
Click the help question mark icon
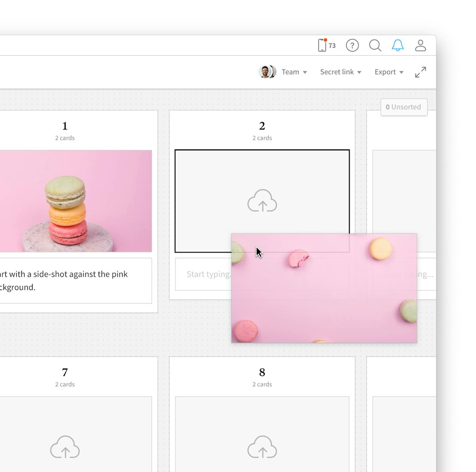(x=352, y=45)
